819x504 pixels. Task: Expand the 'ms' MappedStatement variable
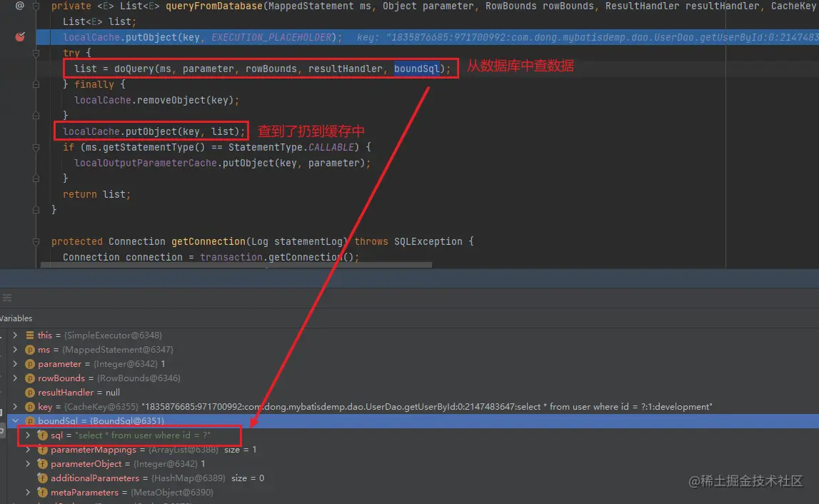[15, 349]
